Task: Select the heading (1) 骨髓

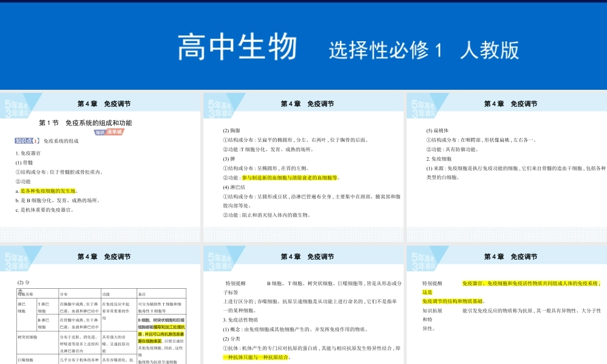Action: (24, 163)
